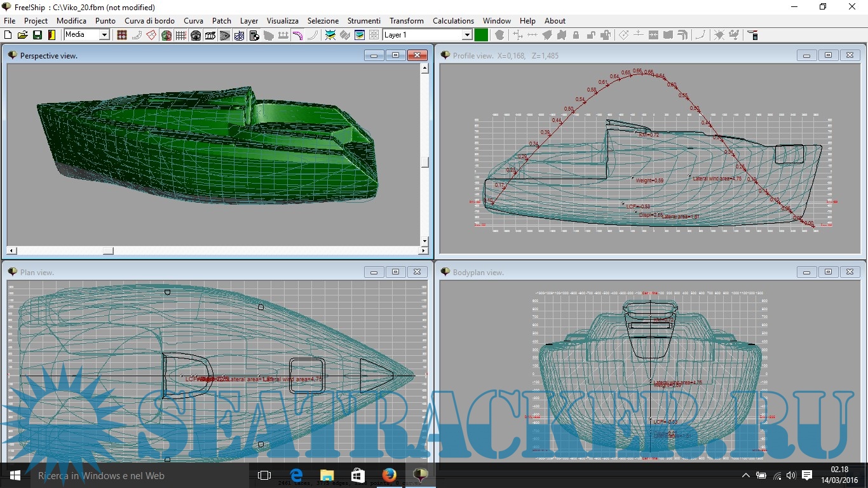Image resolution: width=868 pixels, height=488 pixels.
Task: Toggle control net display icon
Action: (122, 35)
